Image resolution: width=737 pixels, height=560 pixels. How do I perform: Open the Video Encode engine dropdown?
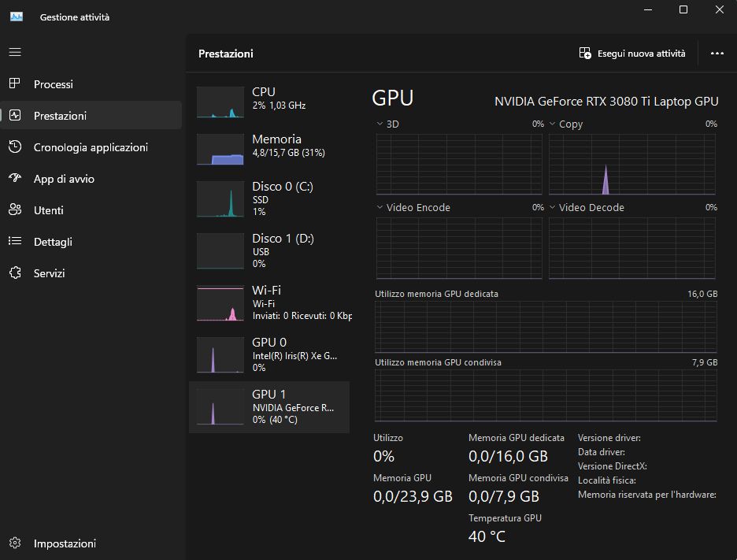pyautogui.click(x=380, y=208)
